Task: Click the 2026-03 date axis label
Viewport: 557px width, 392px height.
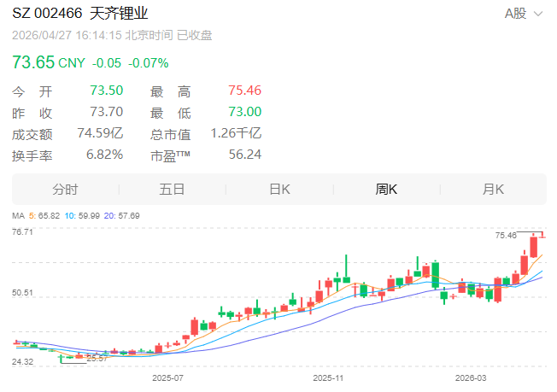Action: tap(471, 378)
